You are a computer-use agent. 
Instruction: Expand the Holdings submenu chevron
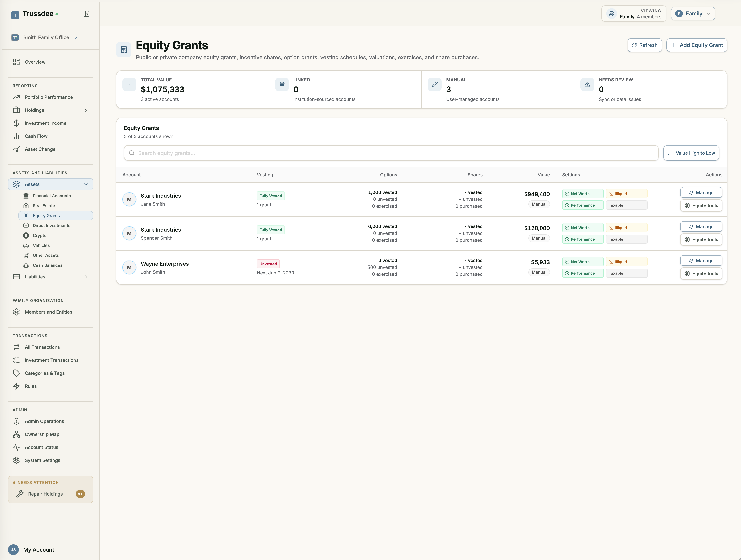(86, 110)
